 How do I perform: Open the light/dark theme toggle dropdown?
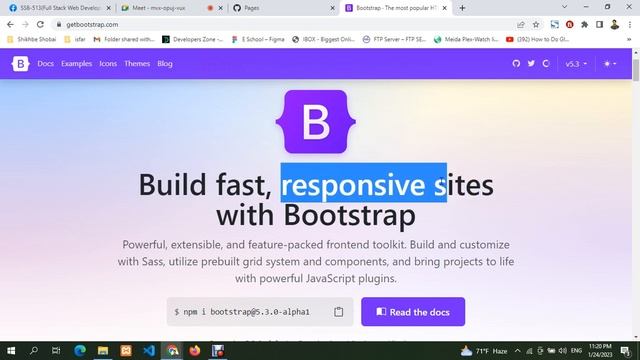tap(610, 64)
